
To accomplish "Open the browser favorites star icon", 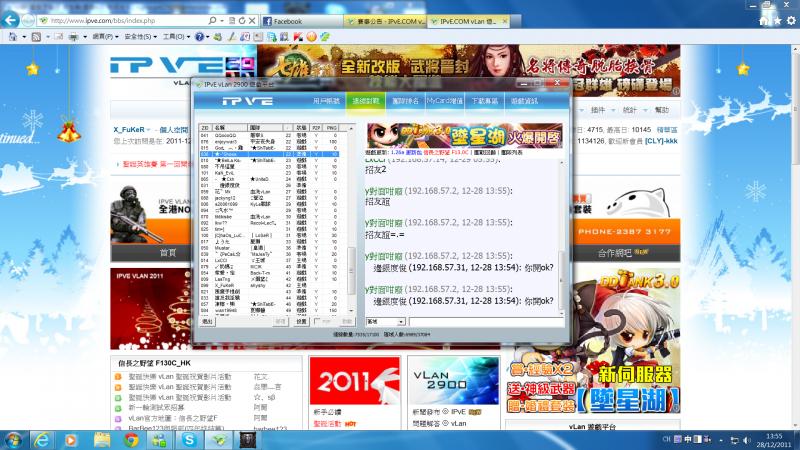I will (x=777, y=20).
